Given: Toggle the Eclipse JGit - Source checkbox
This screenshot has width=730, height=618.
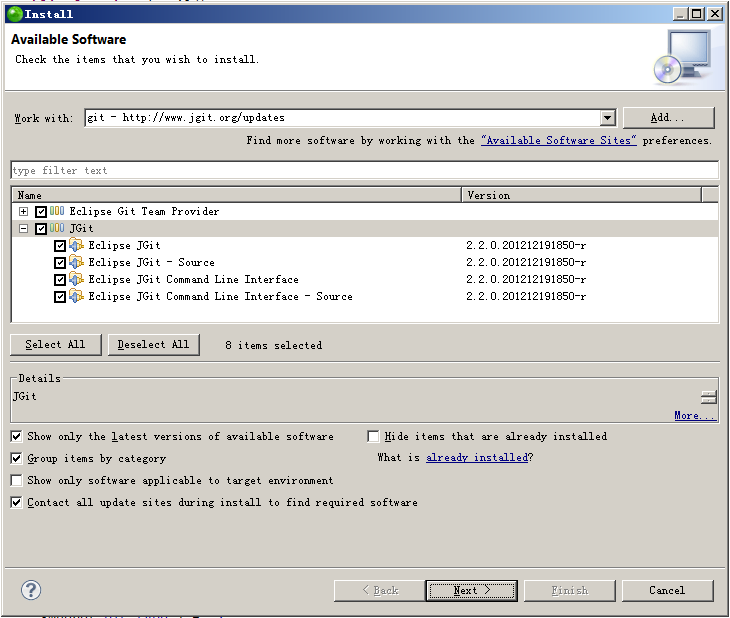Looking at the screenshot, I should pos(60,263).
